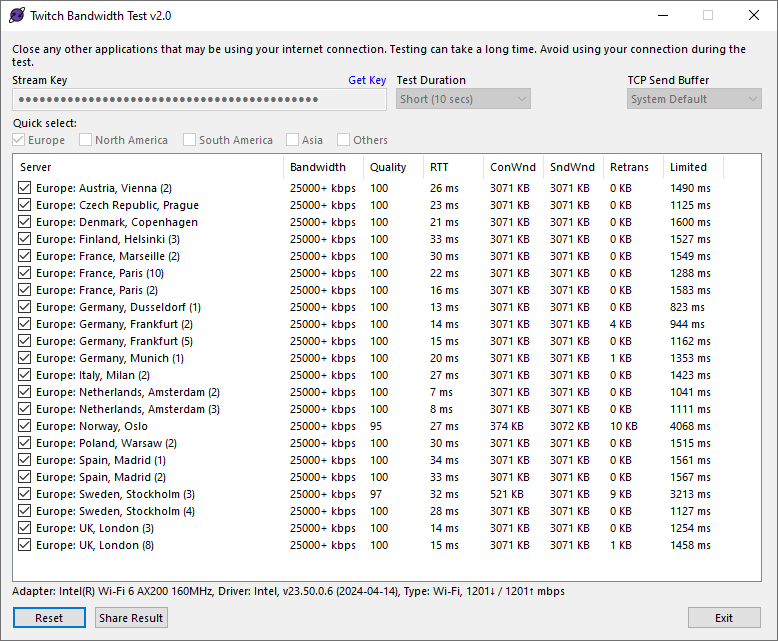The width and height of the screenshot is (778, 641).
Task: Minimize the Twitch Bandwidth Test window
Action: (663, 15)
